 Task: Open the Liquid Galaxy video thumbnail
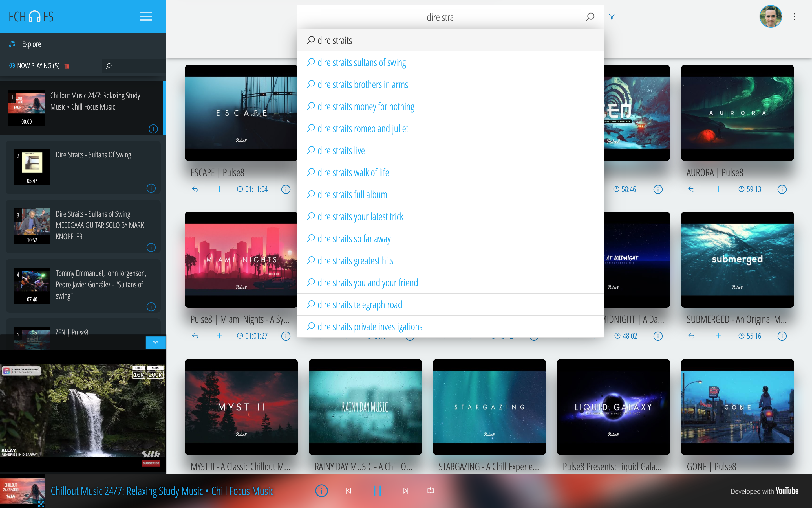tap(613, 406)
